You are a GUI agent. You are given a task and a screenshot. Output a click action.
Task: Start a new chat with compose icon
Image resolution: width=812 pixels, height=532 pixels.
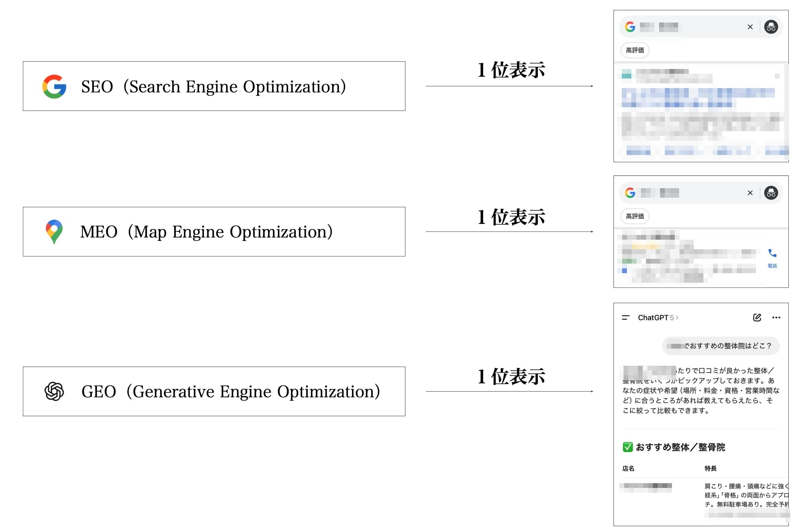coord(757,318)
